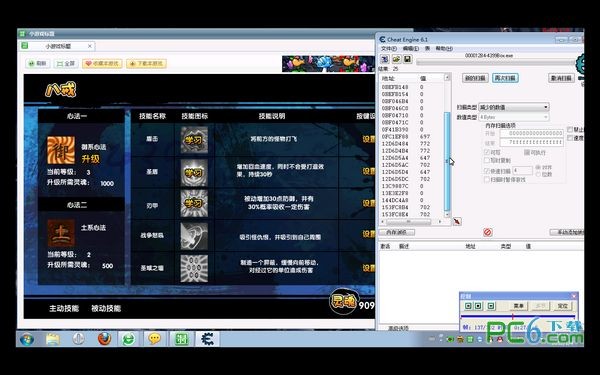Open Firefox from the taskbar

(104, 339)
